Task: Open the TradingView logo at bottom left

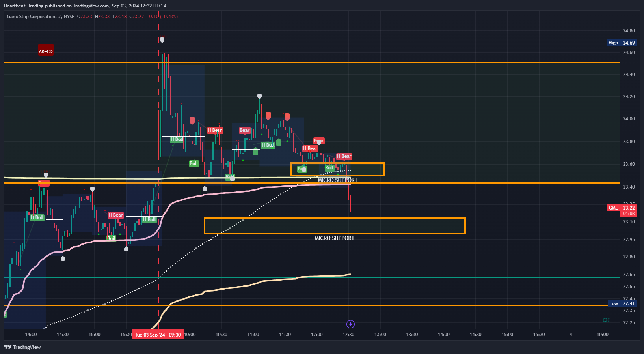Action: (x=22, y=347)
